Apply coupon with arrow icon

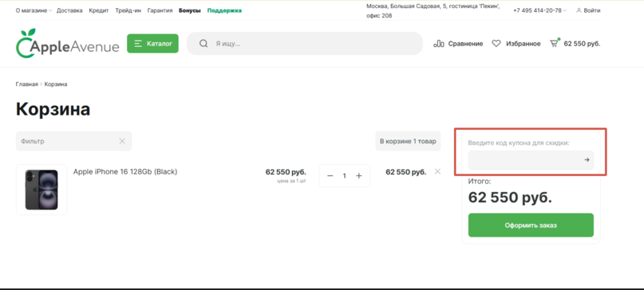tap(587, 160)
